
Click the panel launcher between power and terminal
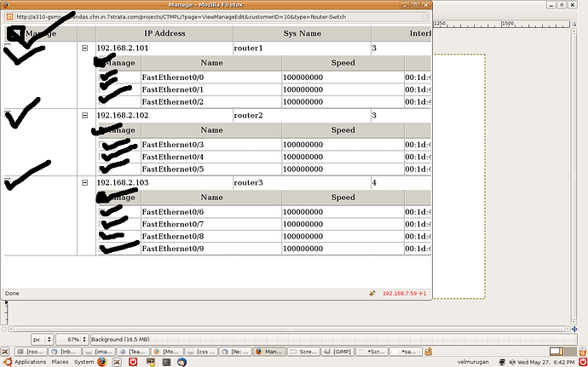click(151, 362)
